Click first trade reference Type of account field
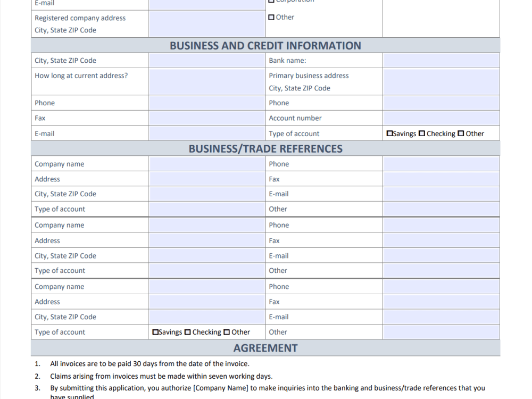 (207, 209)
